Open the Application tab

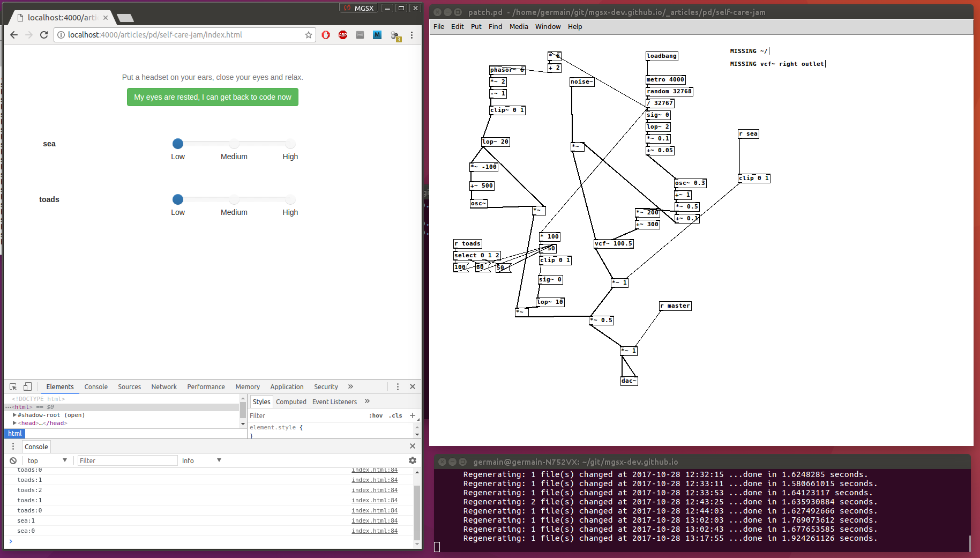click(x=287, y=386)
